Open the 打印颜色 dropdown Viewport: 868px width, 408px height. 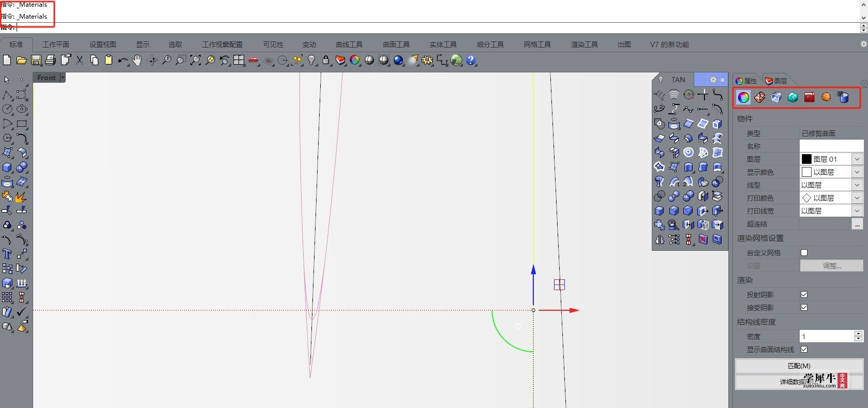pos(857,198)
